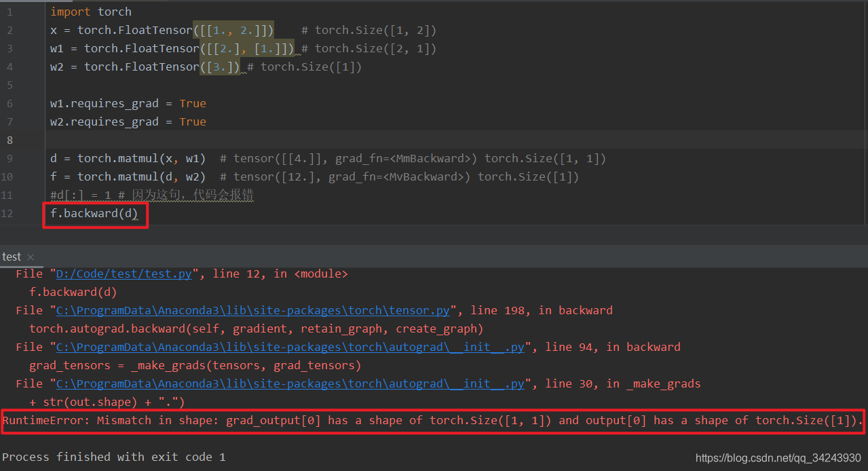The height and width of the screenshot is (471, 868).
Task: Select the 'w2.requires_grad = True' line
Action: [x=128, y=121]
